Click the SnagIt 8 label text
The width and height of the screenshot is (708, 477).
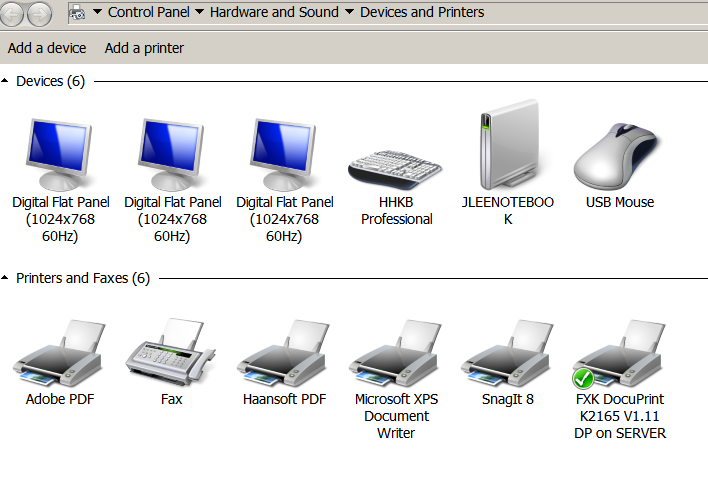[x=508, y=399]
